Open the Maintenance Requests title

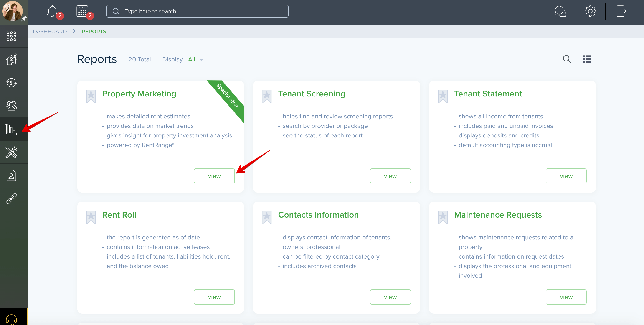498,215
